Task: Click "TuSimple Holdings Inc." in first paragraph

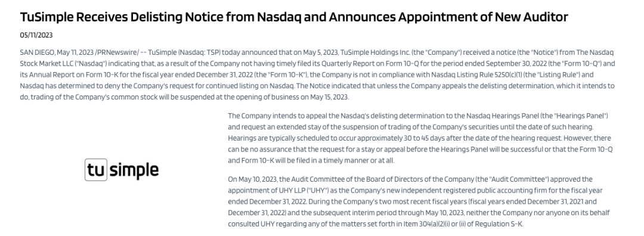Action: coord(376,52)
